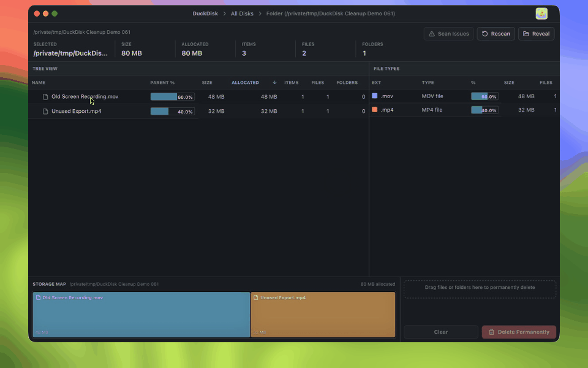This screenshot has height=368, width=588.
Task: Click the Clear button
Action: pyautogui.click(x=440, y=332)
